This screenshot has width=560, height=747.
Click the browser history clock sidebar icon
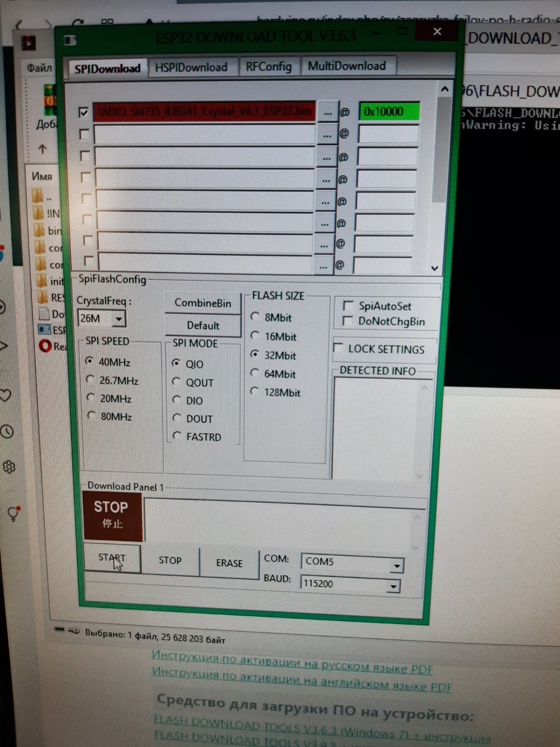[x=7, y=432]
